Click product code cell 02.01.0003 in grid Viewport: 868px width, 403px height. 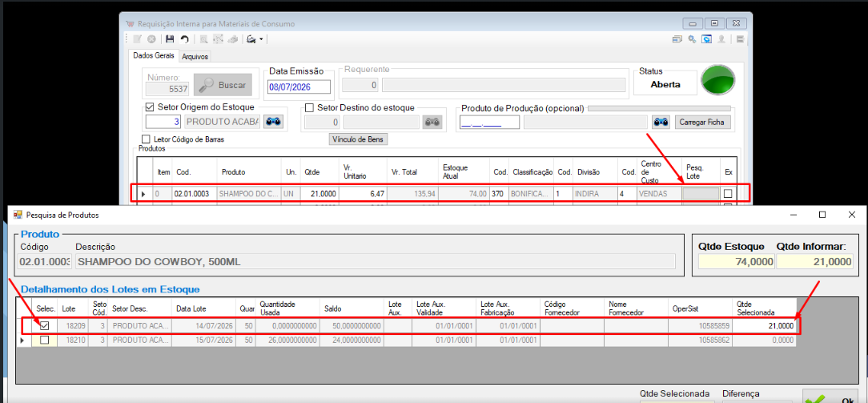pyautogui.click(x=195, y=194)
